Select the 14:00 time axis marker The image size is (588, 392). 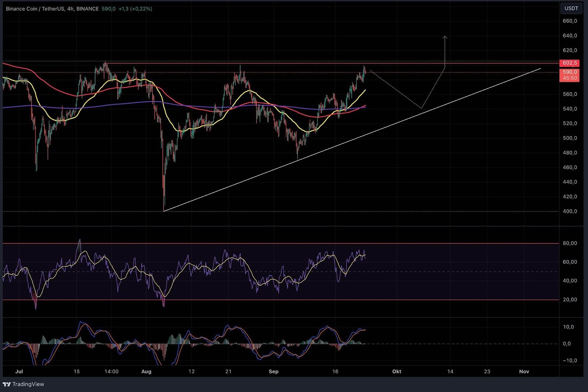(x=111, y=371)
